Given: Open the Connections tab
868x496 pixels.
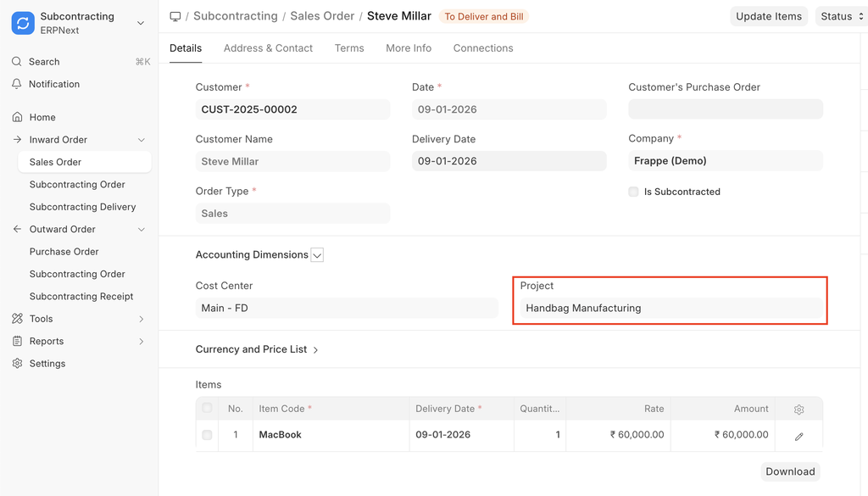Looking at the screenshot, I should point(482,48).
